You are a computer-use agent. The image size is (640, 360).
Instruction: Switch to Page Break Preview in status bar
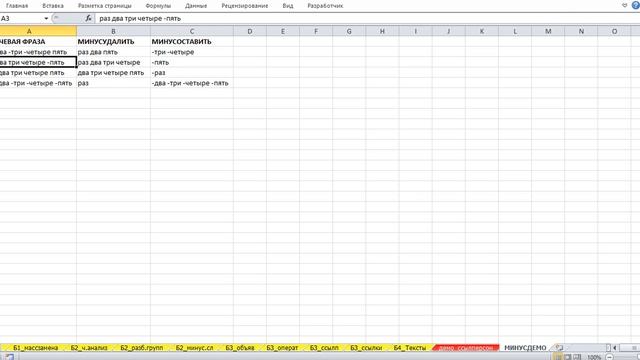tap(577, 357)
